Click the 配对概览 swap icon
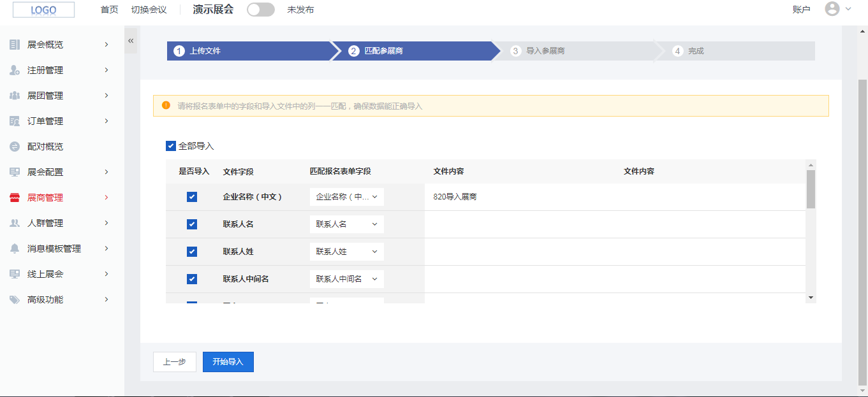Viewport: 868px width, 397px height. coord(15,147)
